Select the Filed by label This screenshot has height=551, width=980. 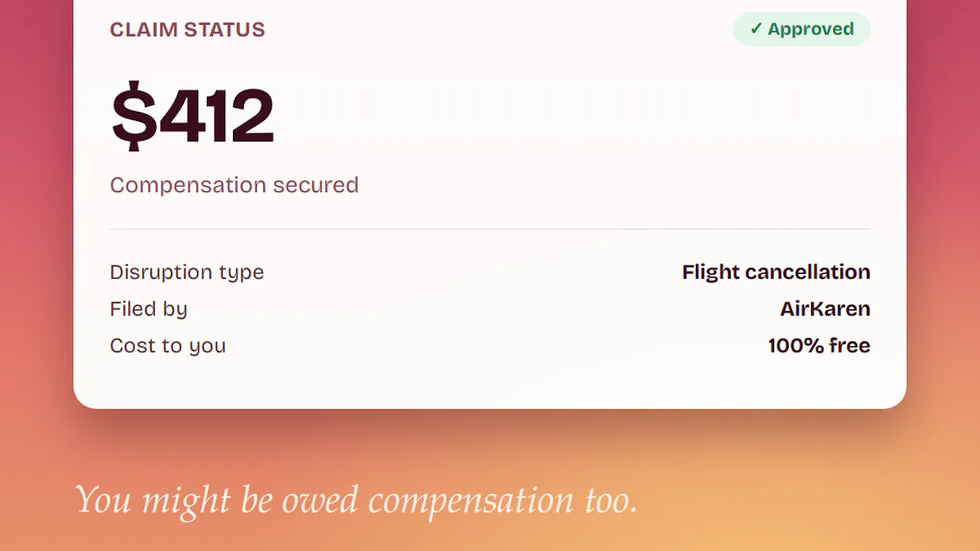148,309
